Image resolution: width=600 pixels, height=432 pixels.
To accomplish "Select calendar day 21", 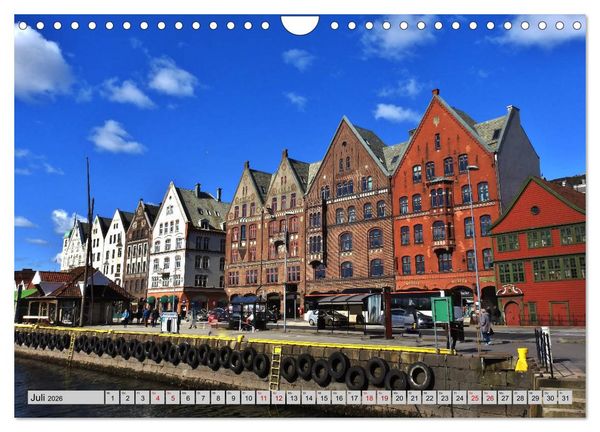I will click(414, 398).
